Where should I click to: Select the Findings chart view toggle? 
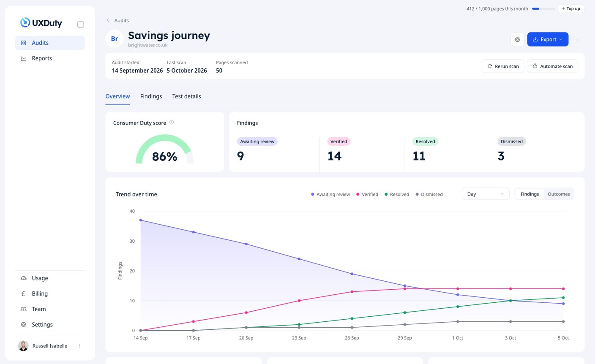pos(530,194)
